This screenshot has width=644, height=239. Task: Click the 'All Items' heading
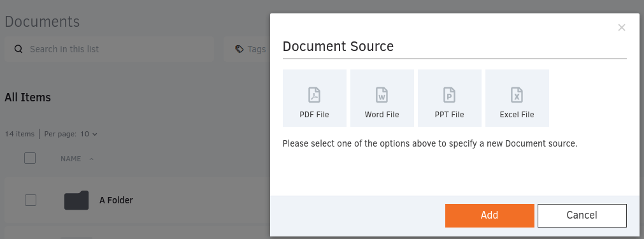[28, 98]
